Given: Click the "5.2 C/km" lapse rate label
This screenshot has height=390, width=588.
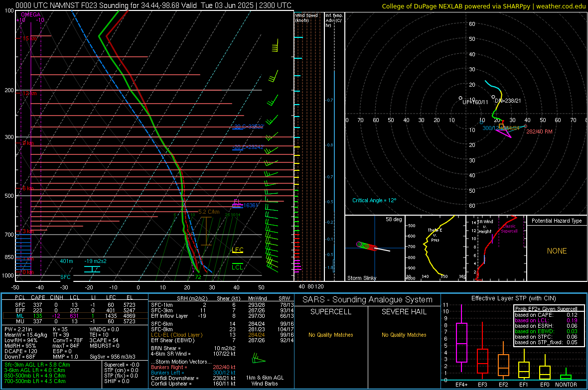Looking at the screenshot, I should tap(209, 212).
